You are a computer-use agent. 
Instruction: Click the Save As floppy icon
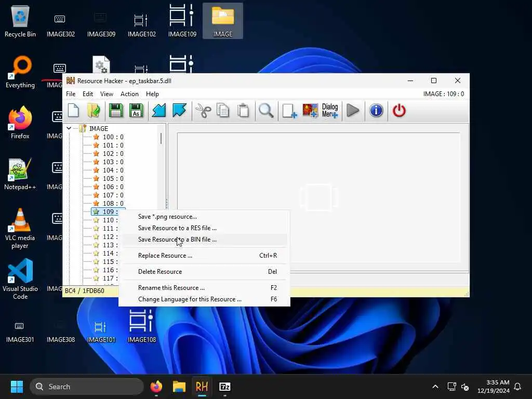[136, 111]
